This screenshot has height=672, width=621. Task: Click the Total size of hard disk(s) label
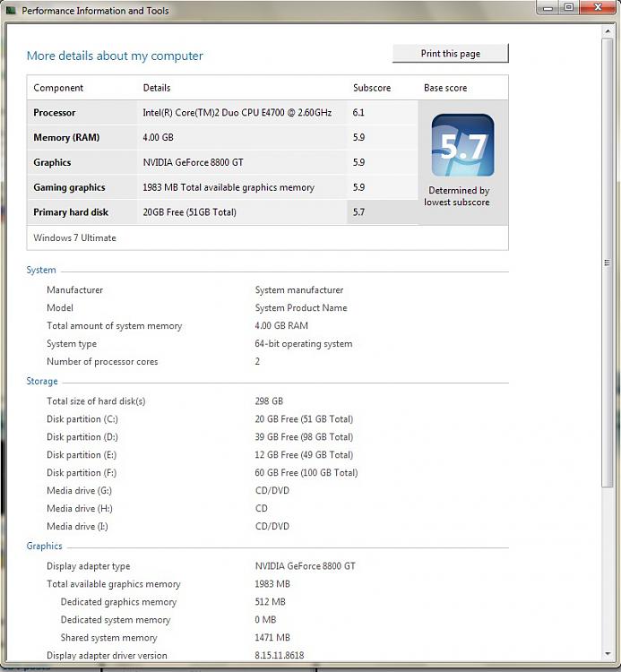click(96, 401)
